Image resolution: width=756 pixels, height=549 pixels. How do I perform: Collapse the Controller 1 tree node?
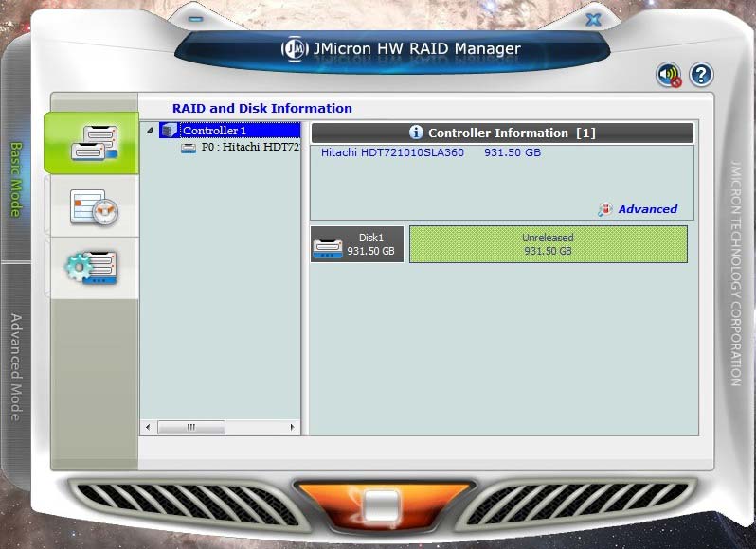150,132
